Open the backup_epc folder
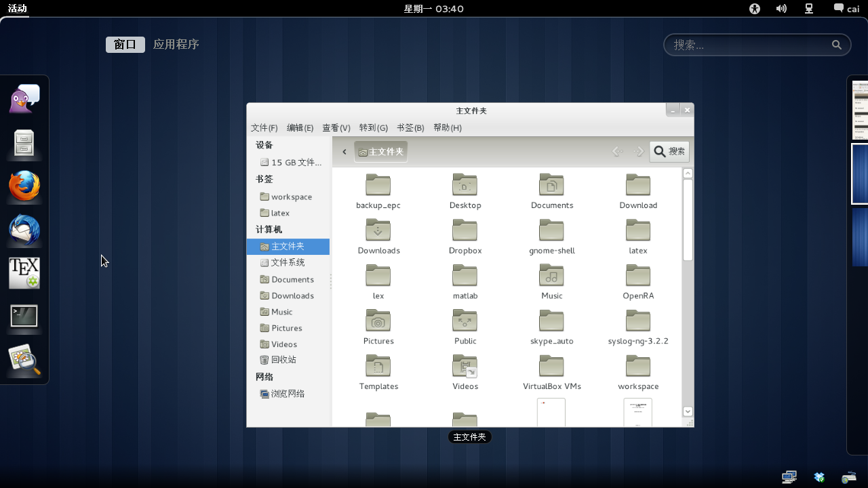Viewport: 868px width, 488px height. (378, 192)
